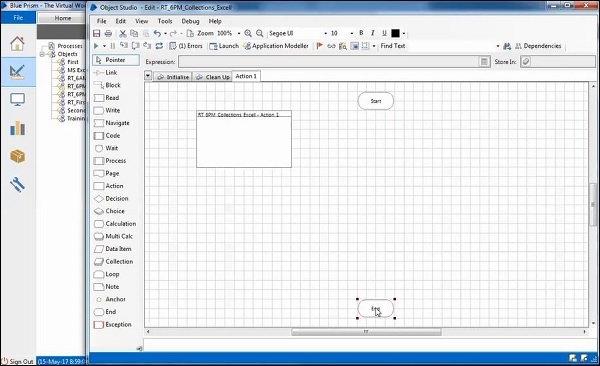Open the Debug menu
The width and height of the screenshot is (600, 366).
[x=190, y=21]
